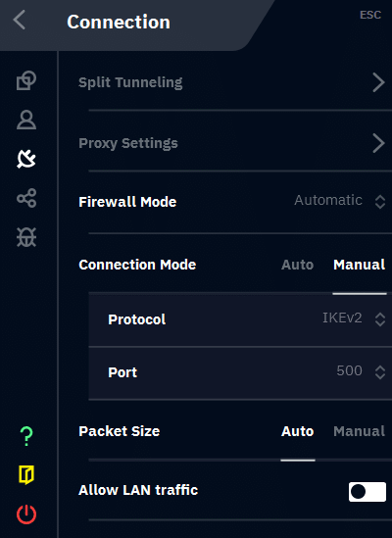This screenshot has width=392, height=538.
Task: Open the Port 500 dropdown
Action: [361, 371]
